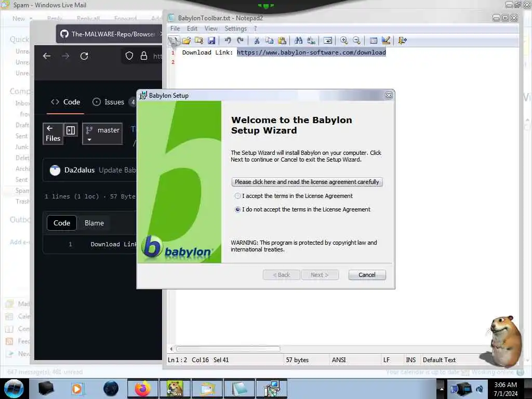Click the INS indicator in status bar
Image resolution: width=532 pixels, height=399 pixels.
(x=411, y=360)
